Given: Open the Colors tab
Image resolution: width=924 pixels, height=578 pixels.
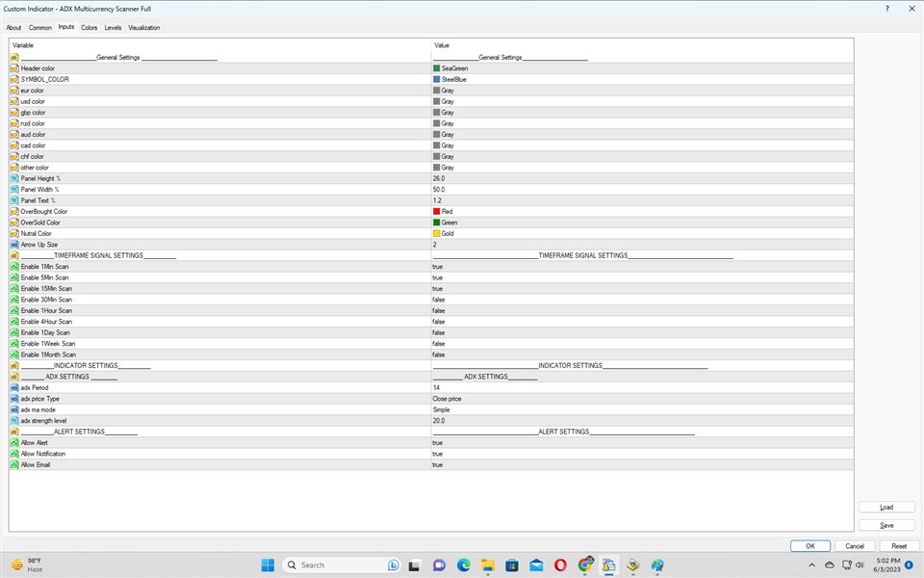Looking at the screenshot, I should (x=90, y=28).
